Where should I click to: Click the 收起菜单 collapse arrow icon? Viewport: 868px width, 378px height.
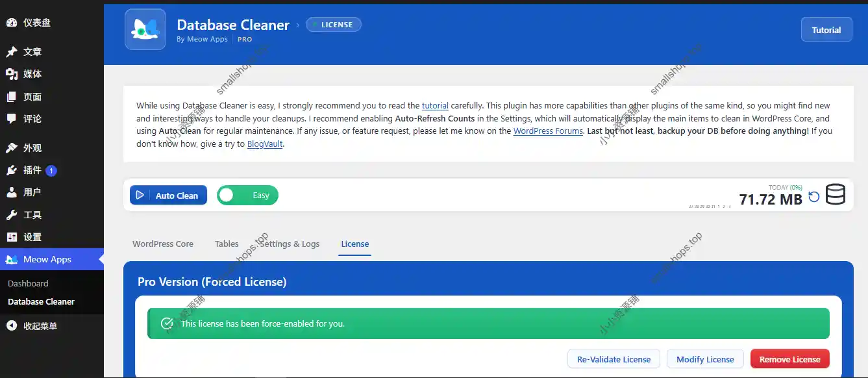tap(12, 326)
